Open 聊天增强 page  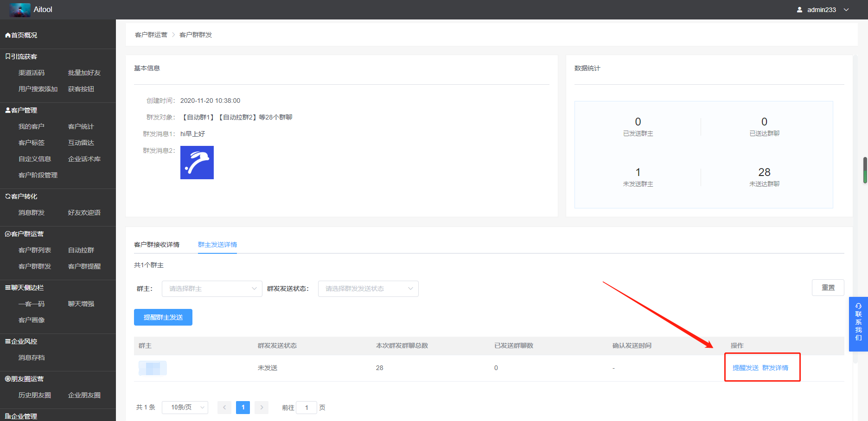(x=81, y=304)
